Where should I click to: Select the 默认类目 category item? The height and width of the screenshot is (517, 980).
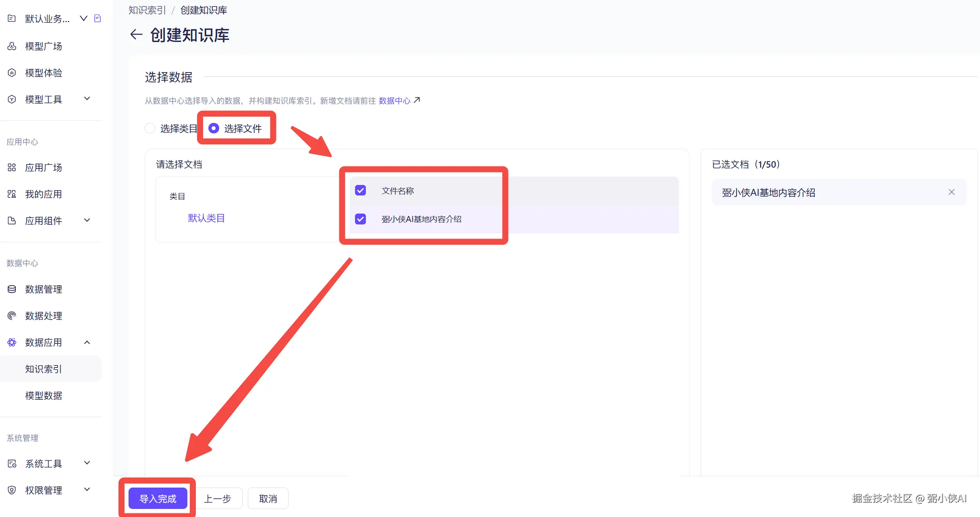tap(206, 218)
